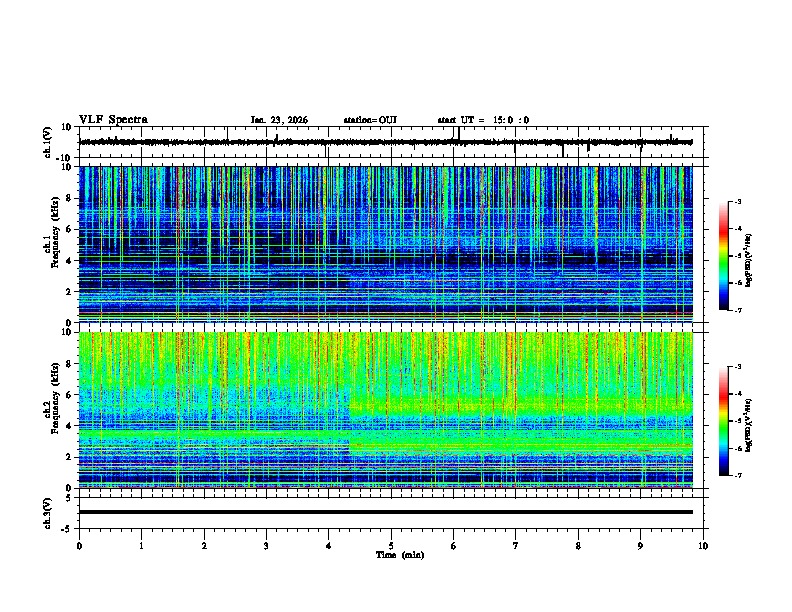Click time axis tick label "6"
The height and width of the screenshot is (612, 792).
coord(453,546)
